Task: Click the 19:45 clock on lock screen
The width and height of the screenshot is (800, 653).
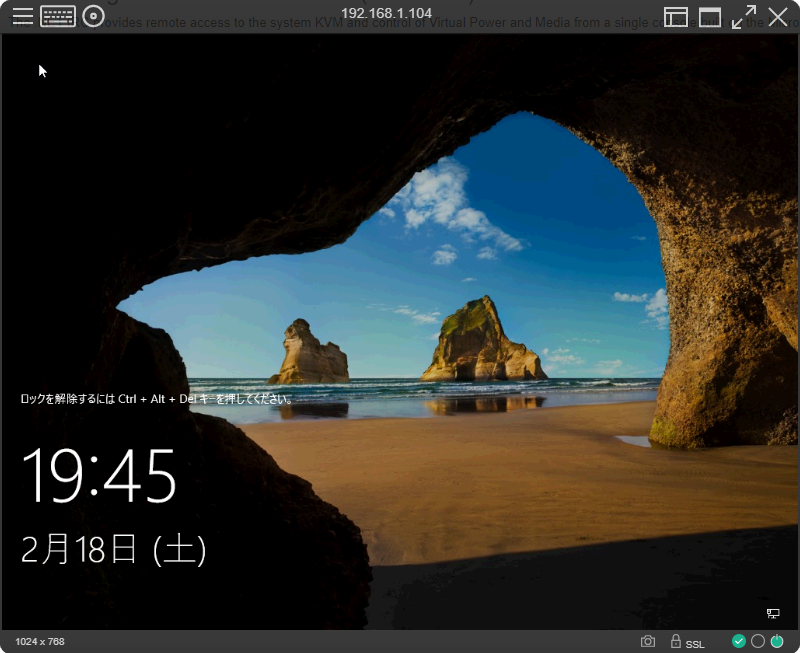Action: [99, 475]
